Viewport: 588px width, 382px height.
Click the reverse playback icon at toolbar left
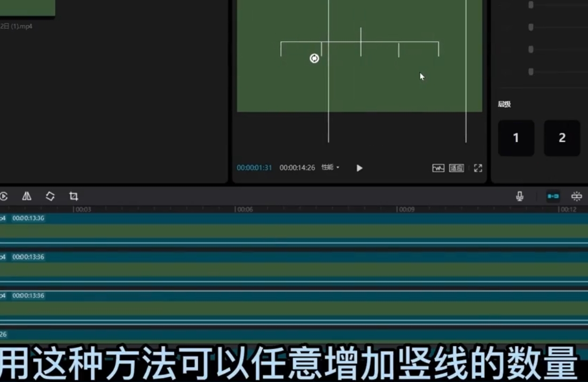coord(4,196)
